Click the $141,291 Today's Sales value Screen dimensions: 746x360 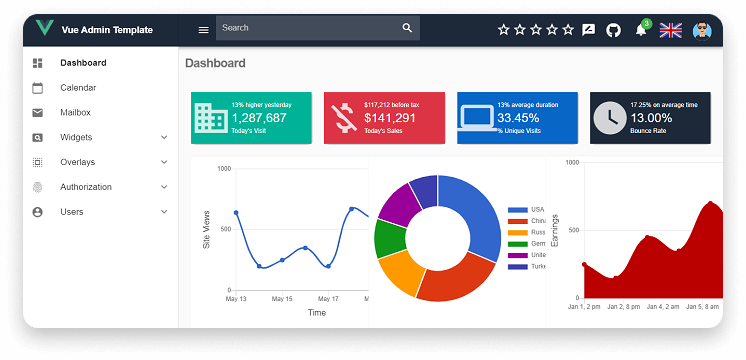(390, 118)
